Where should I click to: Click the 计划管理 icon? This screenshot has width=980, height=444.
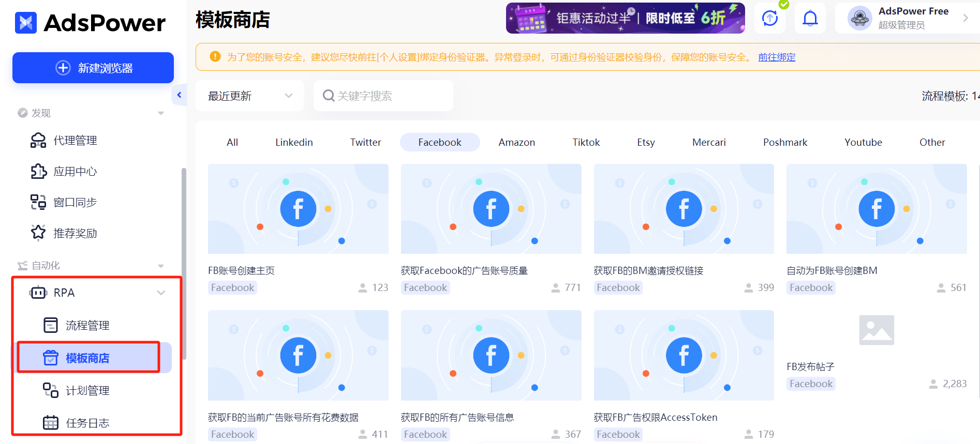(x=51, y=390)
